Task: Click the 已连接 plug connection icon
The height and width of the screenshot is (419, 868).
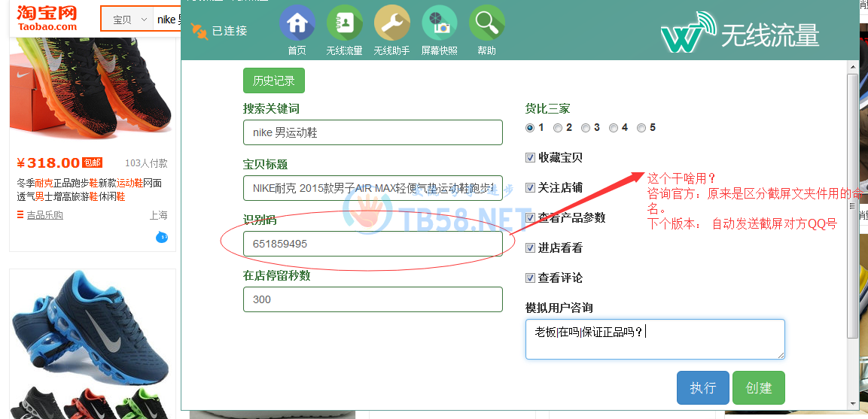Action: pos(199,31)
